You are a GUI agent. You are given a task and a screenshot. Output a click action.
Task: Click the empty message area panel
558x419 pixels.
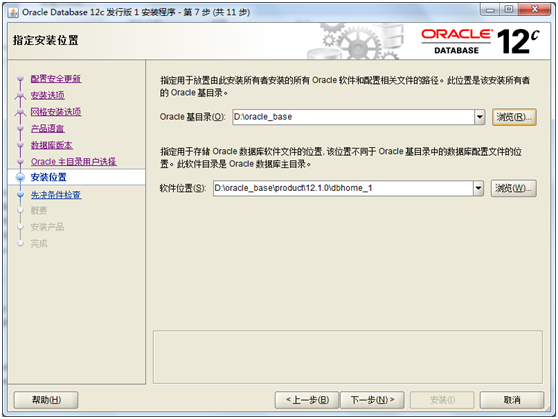click(348, 357)
